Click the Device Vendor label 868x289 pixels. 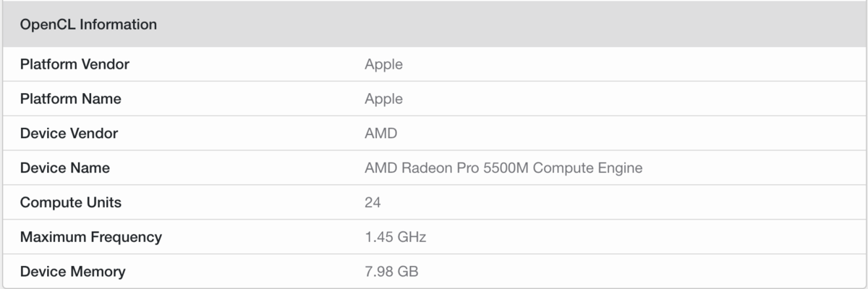(69, 134)
